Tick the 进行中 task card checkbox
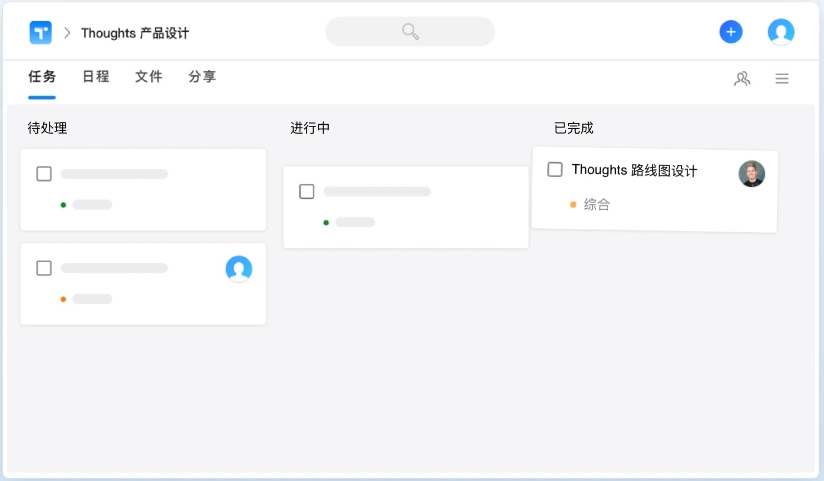824x481 pixels. click(307, 191)
